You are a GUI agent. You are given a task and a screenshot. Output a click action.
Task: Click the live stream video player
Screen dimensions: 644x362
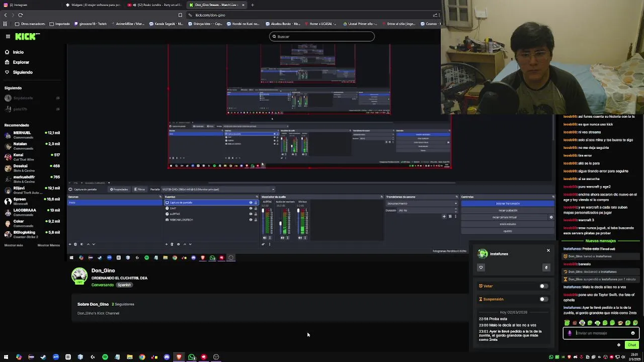pyautogui.click(x=311, y=154)
